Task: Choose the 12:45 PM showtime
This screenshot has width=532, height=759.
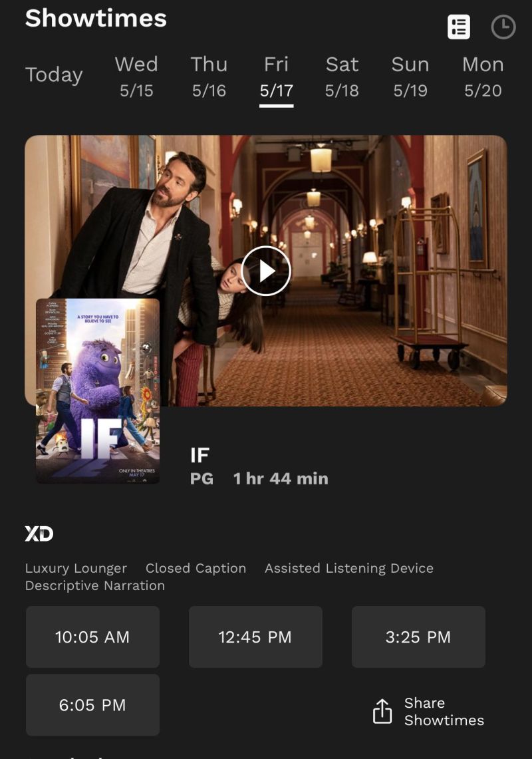Action: [x=255, y=637]
